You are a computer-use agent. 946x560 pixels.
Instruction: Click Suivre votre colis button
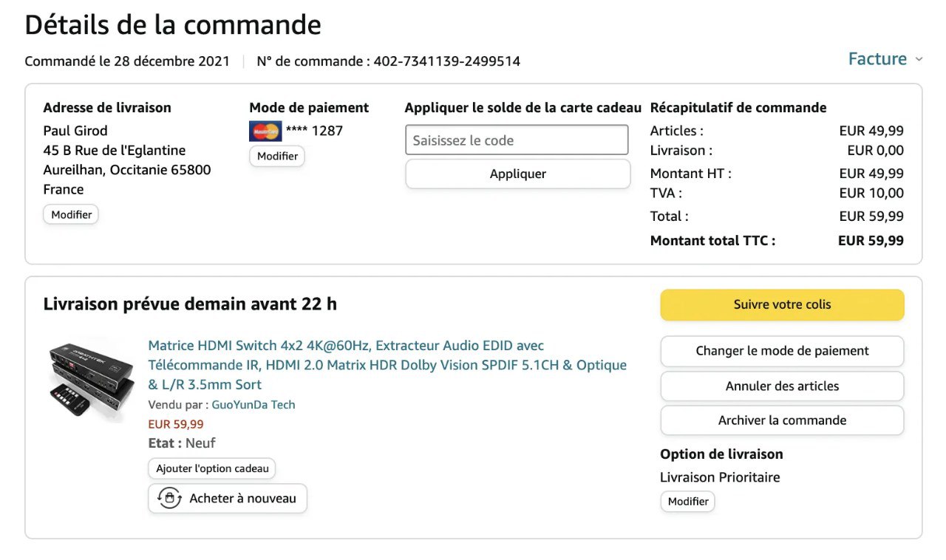[782, 305]
